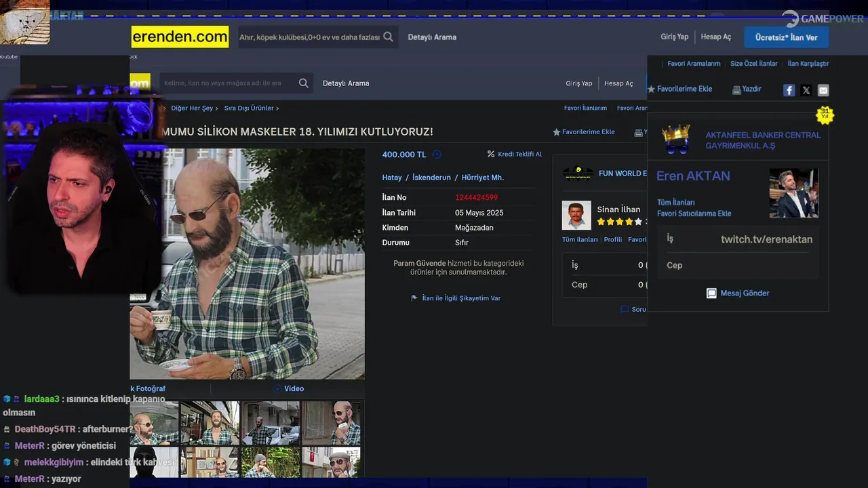This screenshot has height=488, width=868.
Task: Click Favori Satıcılarıma Ekle link
Action: (x=694, y=213)
